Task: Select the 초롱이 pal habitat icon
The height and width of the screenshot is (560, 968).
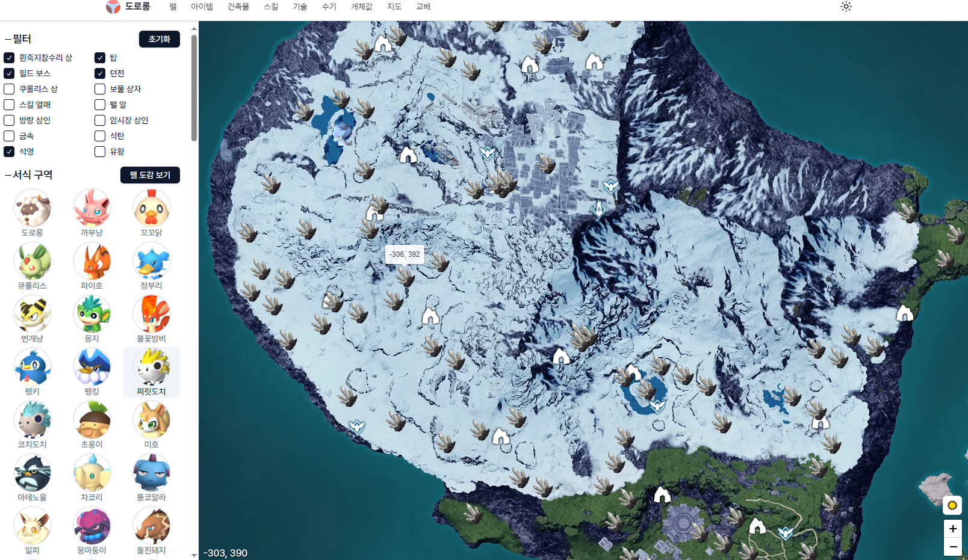Action: (92, 420)
